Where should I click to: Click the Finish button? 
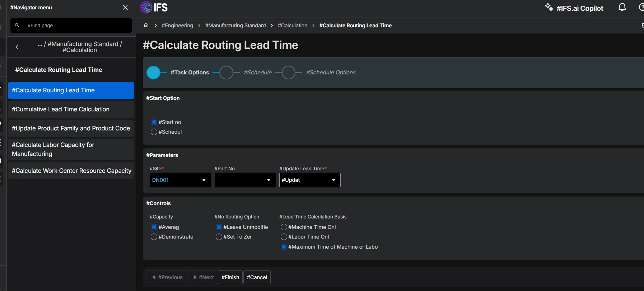coord(230,277)
